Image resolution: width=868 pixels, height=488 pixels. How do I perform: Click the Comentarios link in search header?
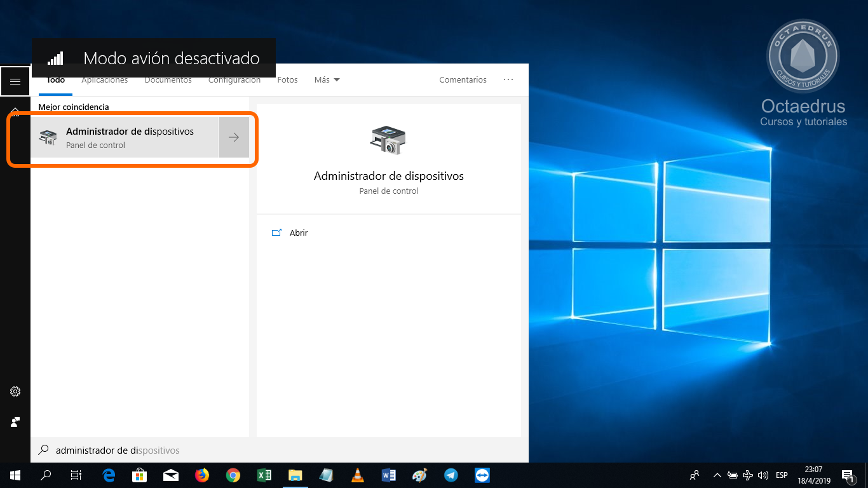(463, 80)
